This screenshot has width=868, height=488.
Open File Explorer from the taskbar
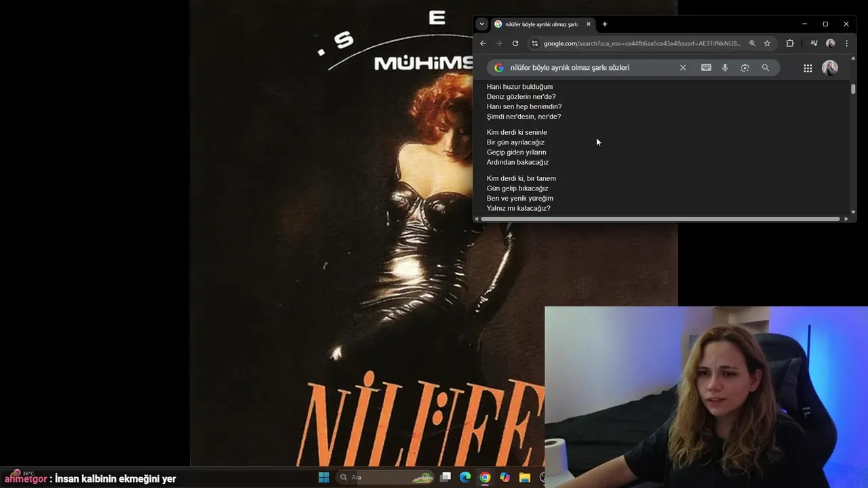[524, 477]
